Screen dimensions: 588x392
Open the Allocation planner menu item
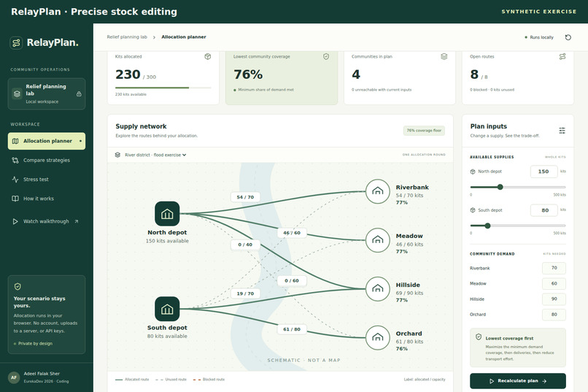coord(47,141)
